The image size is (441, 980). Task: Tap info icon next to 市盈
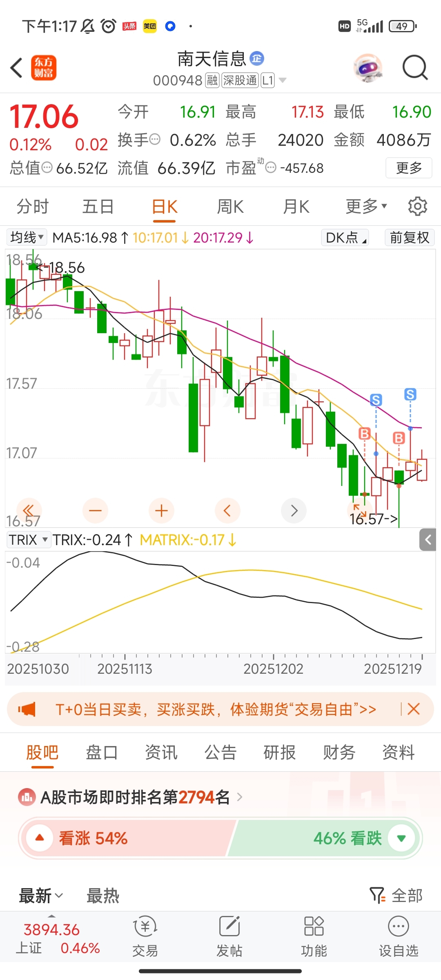pos(271,167)
